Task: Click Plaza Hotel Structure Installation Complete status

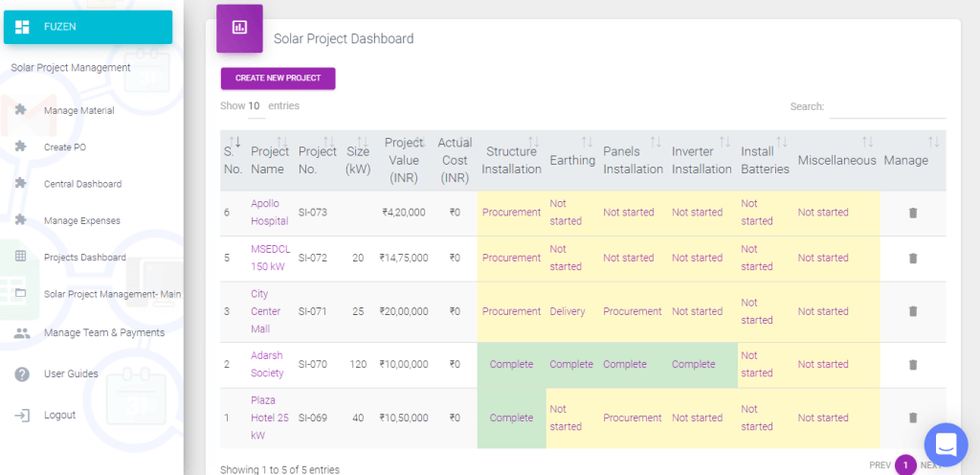Action: (x=511, y=418)
